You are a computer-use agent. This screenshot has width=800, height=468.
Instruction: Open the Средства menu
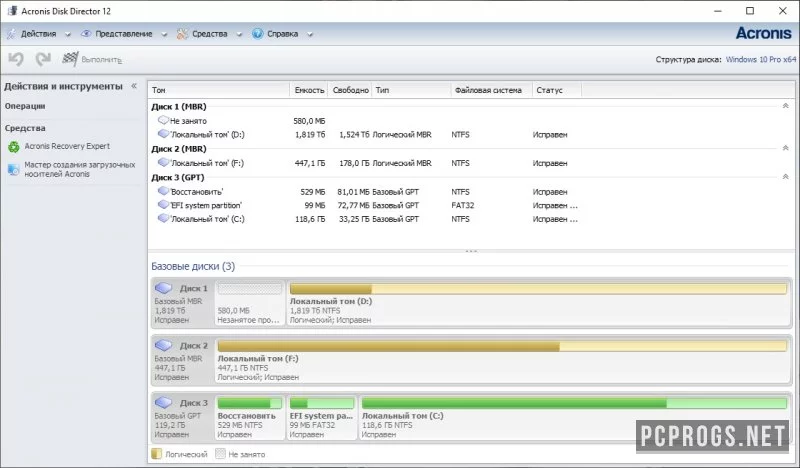210,34
